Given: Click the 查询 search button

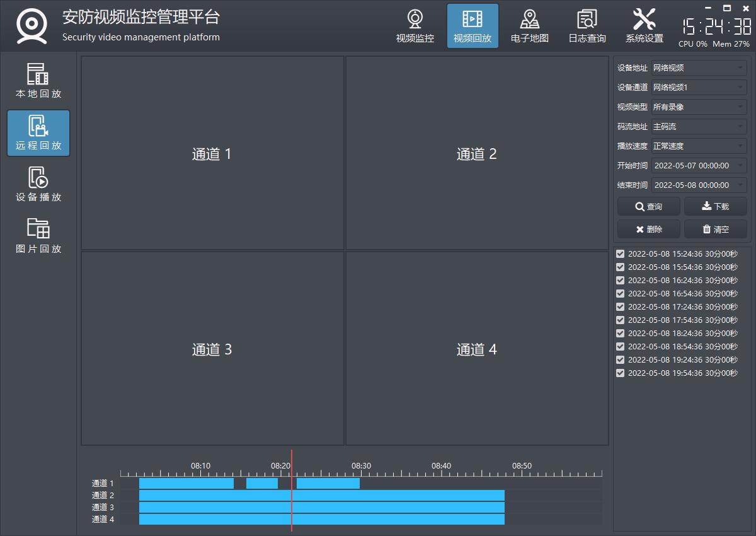Looking at the screenshot, I should click(648, 207).
